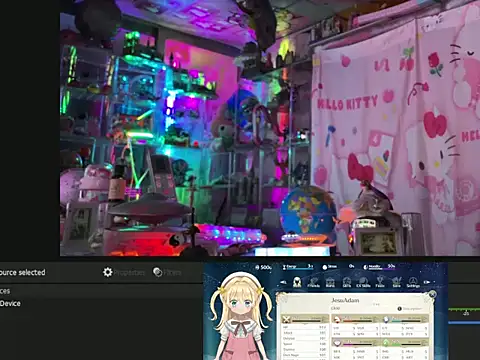Click the blonde character portrait
Image resolution: width=480 pixels, height=360 pixels.
(241, 317)
